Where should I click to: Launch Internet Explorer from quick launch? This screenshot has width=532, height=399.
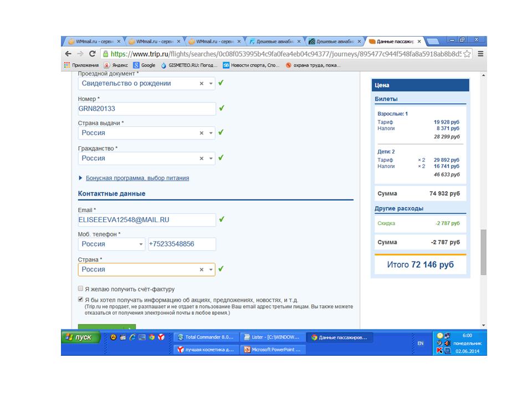coord(132,337)
